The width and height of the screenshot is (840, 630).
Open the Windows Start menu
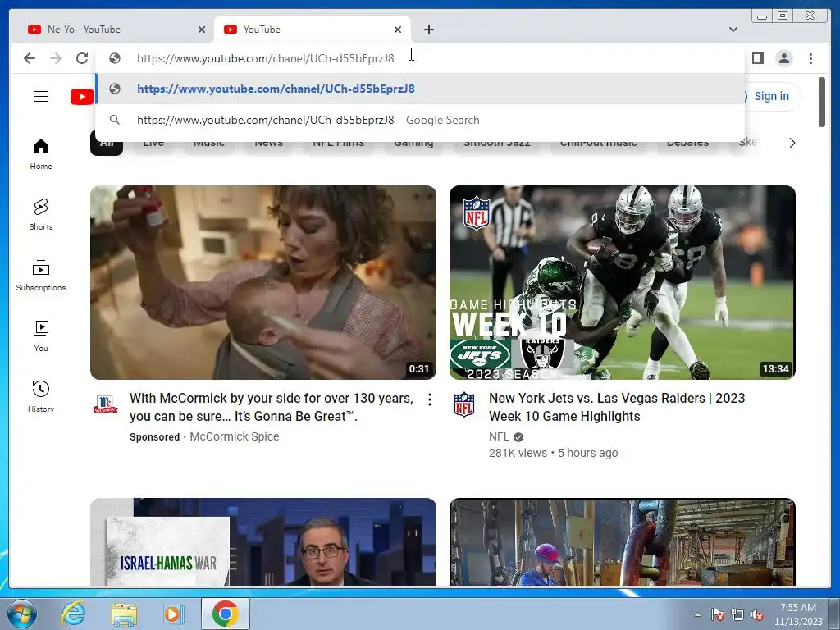(21, 614)
